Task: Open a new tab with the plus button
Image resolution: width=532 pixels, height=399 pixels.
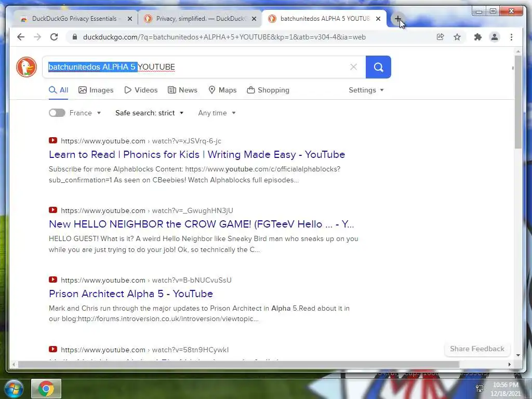Action: (x=397, y=19)
